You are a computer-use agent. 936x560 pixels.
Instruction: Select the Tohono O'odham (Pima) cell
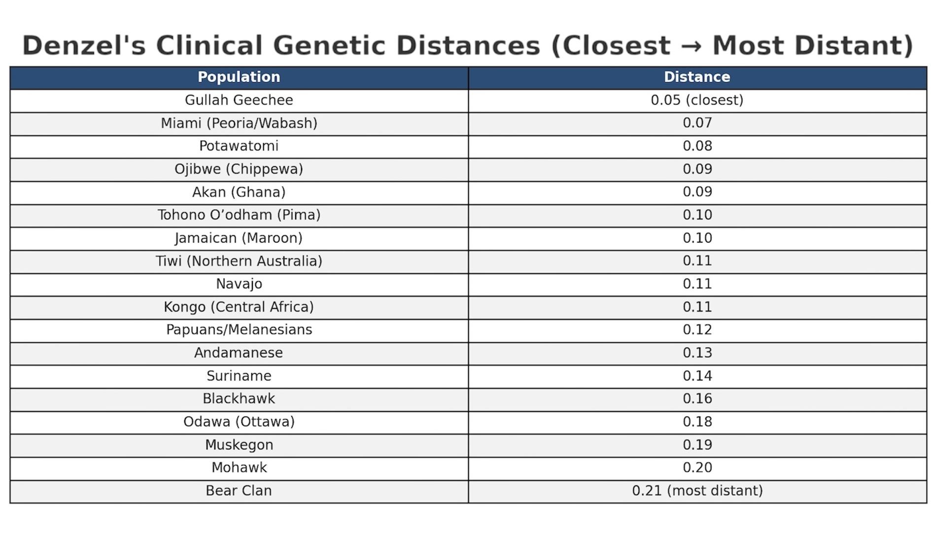(239, 215)
